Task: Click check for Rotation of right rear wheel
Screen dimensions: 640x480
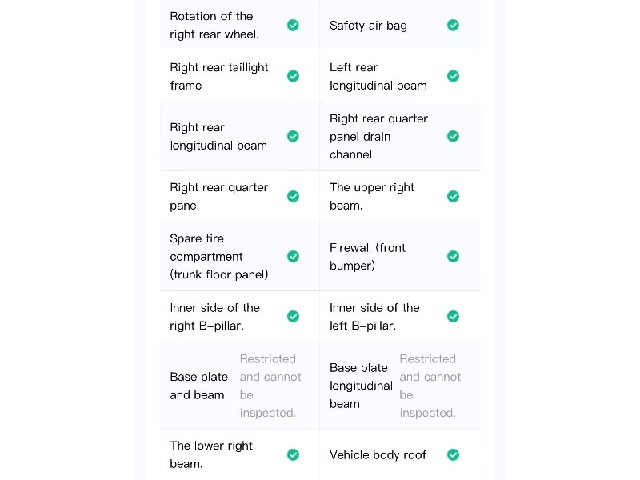Action: (x=293, y=25)
